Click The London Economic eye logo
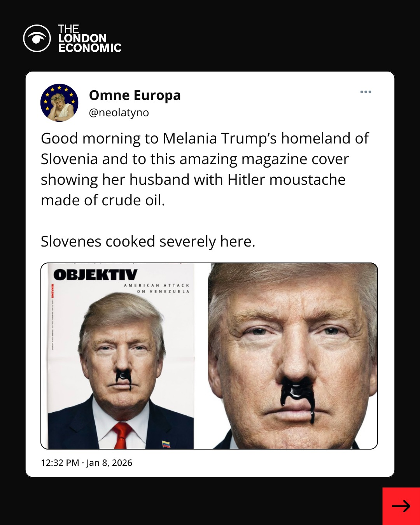The image size is (420, 525). pos(37,38)
